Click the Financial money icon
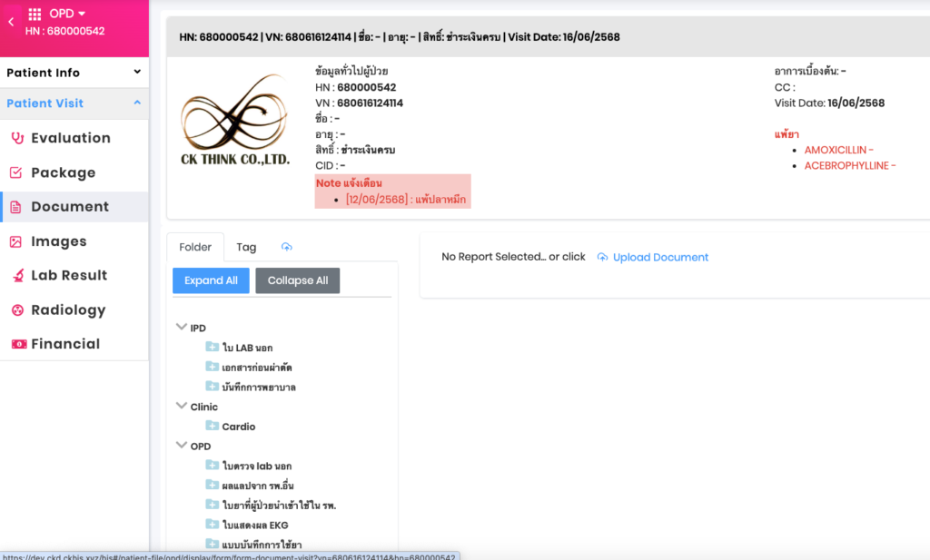 point(16,344)
